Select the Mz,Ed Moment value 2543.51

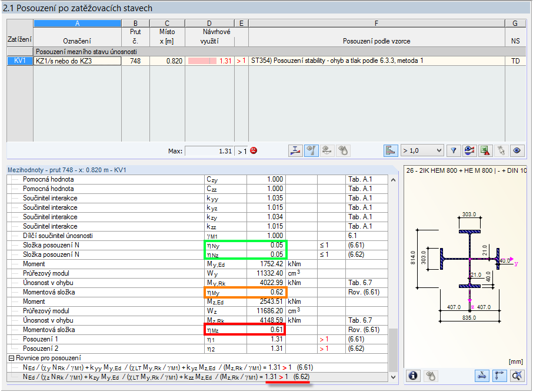point(266,301)
